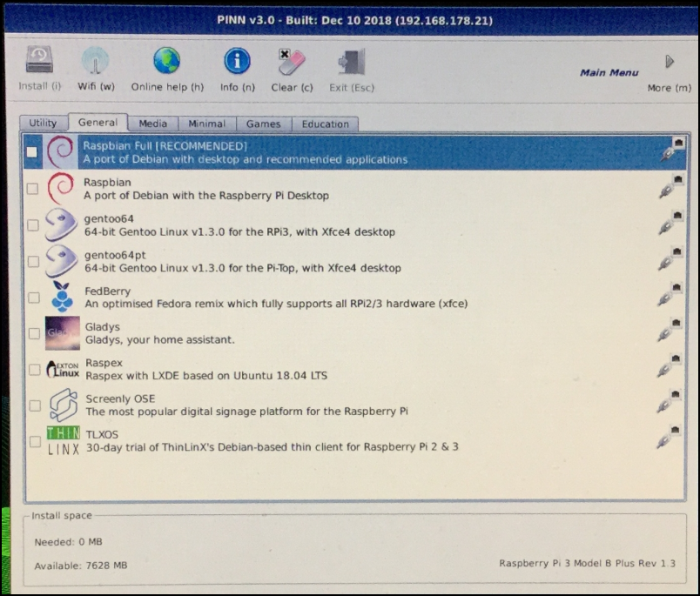Click the gentoo64 logo icon
700x596 pixels.
[61, 224]
